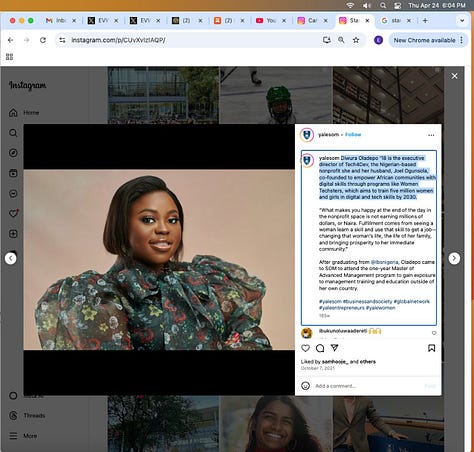Open Create new post plus icon
Screen dimensions: 474x452
13,234
